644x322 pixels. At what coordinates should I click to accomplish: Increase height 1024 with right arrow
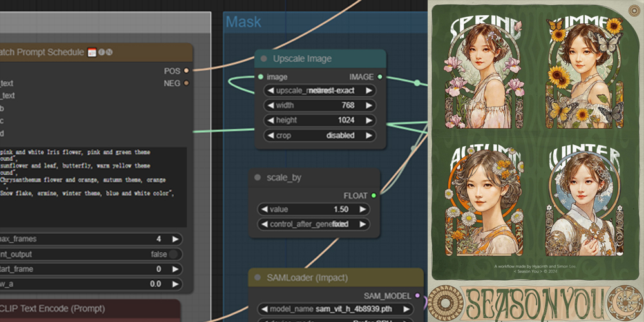[x=369, y=120]
